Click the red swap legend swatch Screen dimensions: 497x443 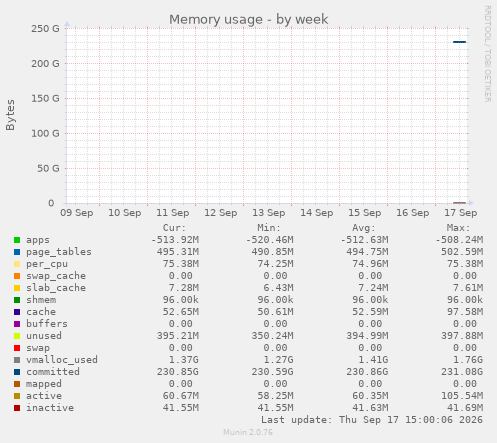(x=17, y=348)
